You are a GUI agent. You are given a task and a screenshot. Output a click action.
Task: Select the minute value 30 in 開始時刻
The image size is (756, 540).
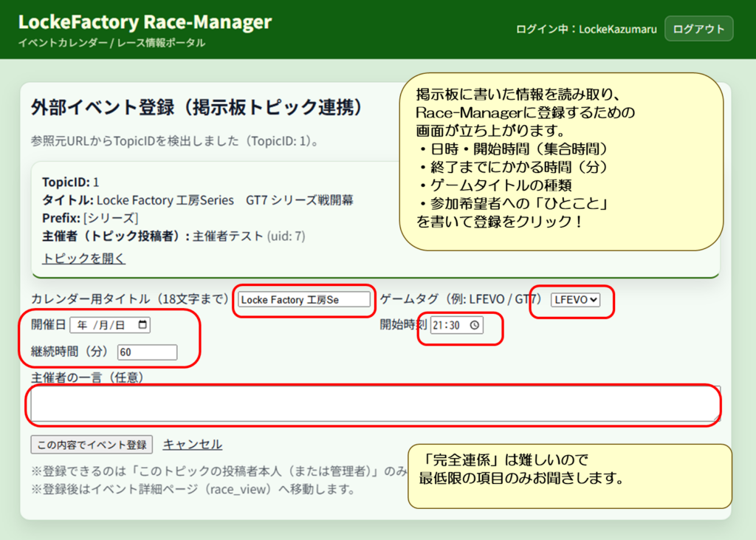click(x=454, y=325)
